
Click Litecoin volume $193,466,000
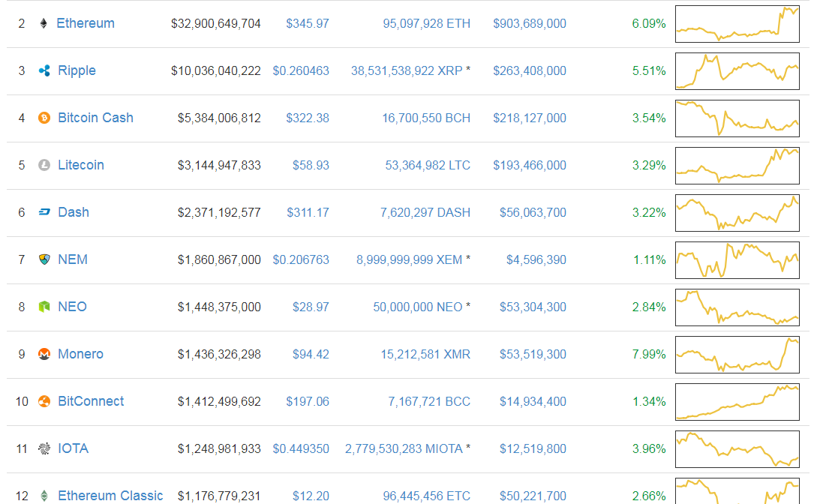529,165
